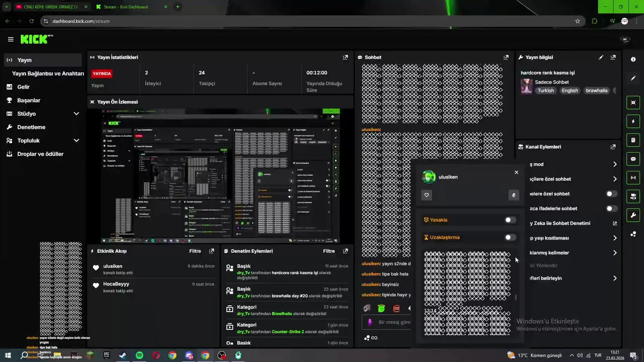Click the mute icon in ulusiken popup
Screen dimensions: 644x362
[513, 195]
